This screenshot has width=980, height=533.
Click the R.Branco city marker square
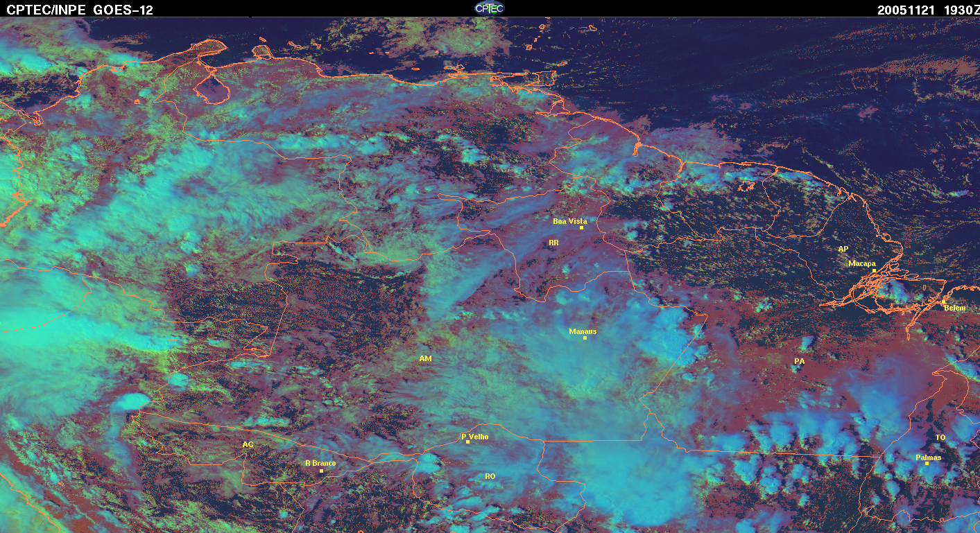(x=321, y=471)
